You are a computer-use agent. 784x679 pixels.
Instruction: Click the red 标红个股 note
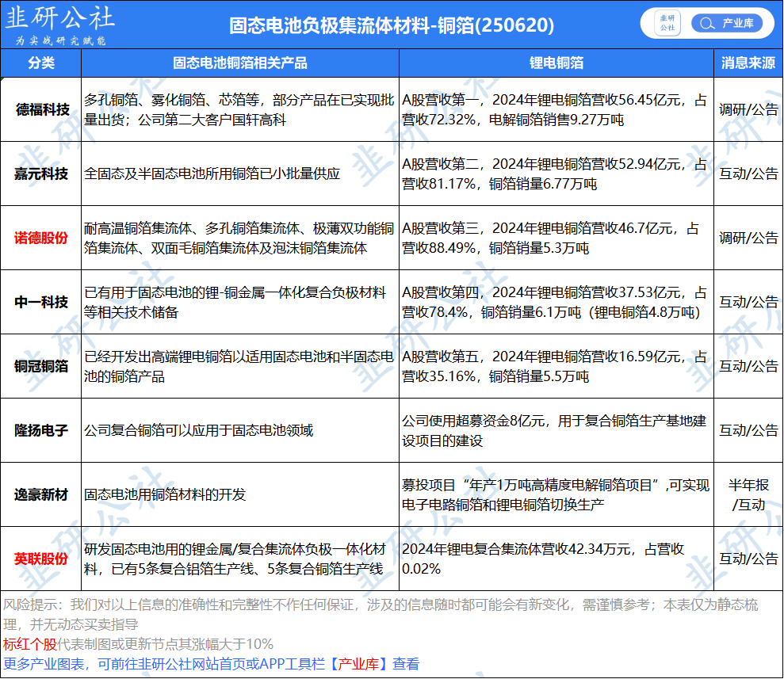coord(30,644)
